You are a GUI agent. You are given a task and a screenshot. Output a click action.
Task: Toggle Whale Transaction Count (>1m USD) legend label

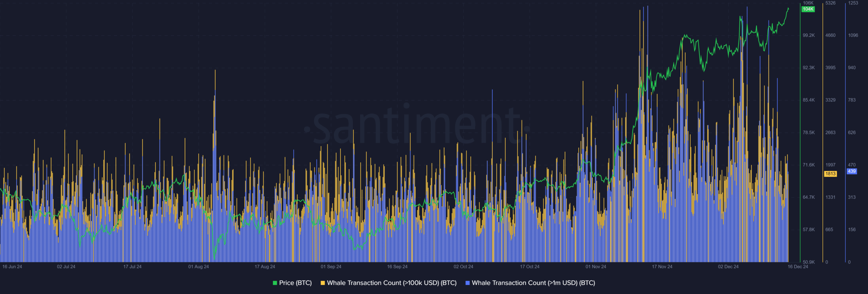tap(533, 283)
